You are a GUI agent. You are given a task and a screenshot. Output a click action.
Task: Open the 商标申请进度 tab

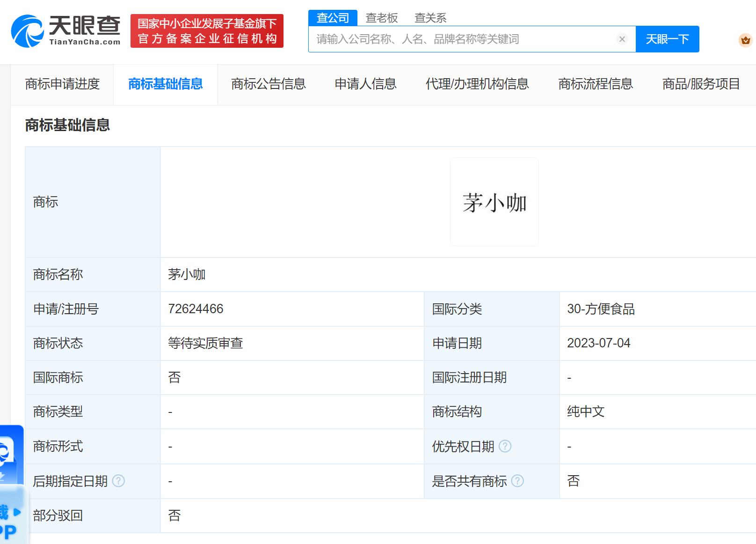click(62, 84)
